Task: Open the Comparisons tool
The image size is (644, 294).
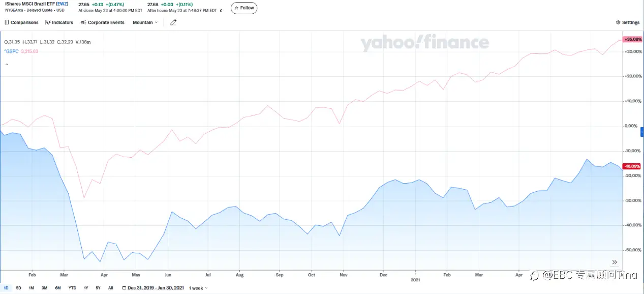Action: tap(21, 22)
